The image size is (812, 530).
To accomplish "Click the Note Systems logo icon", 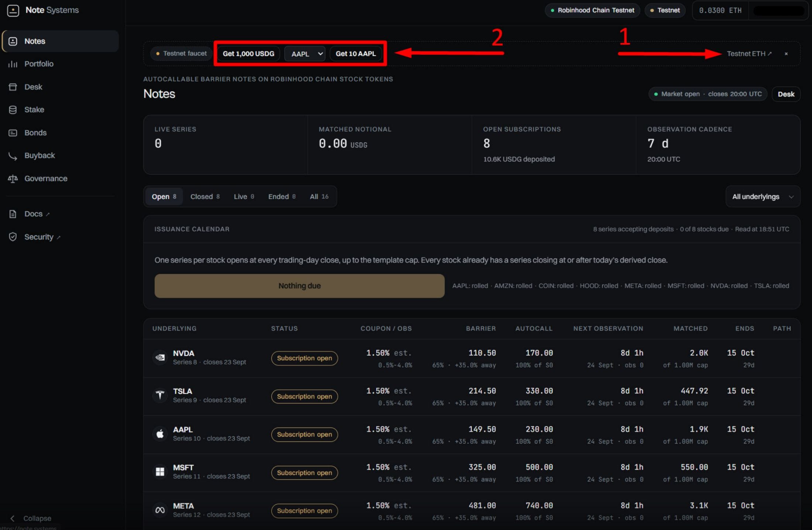I will (x=13, y=10).
